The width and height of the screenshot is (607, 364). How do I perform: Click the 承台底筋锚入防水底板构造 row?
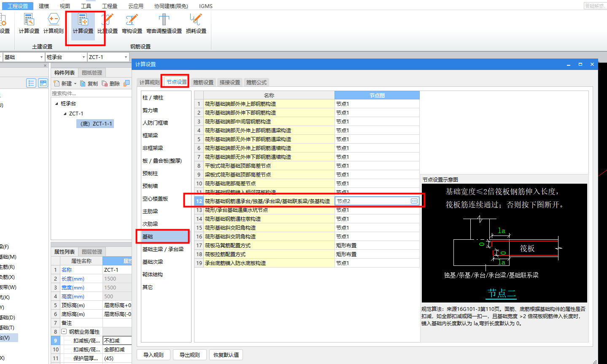pyautogui.click(x=307, y=263)
